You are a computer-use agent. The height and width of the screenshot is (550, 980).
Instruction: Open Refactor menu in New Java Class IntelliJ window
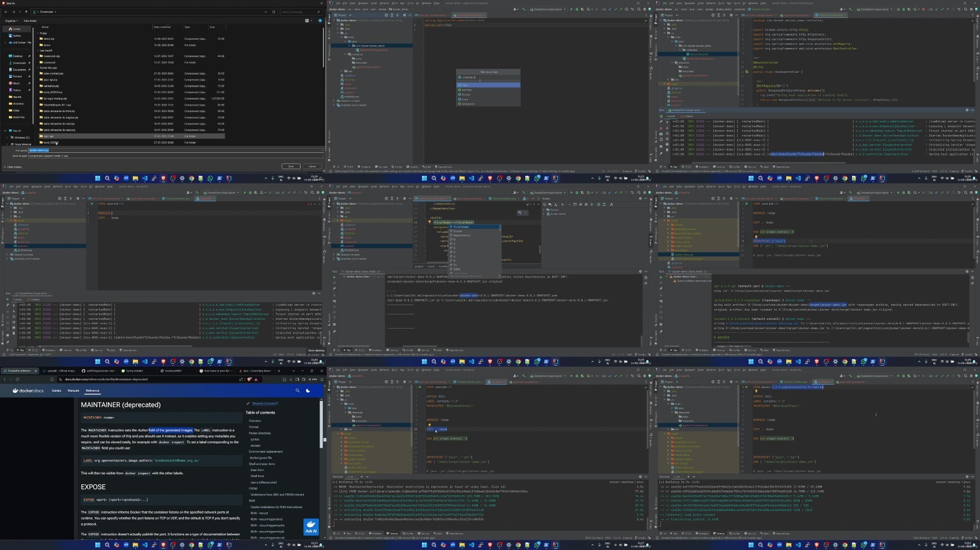(x=384, y=3)
